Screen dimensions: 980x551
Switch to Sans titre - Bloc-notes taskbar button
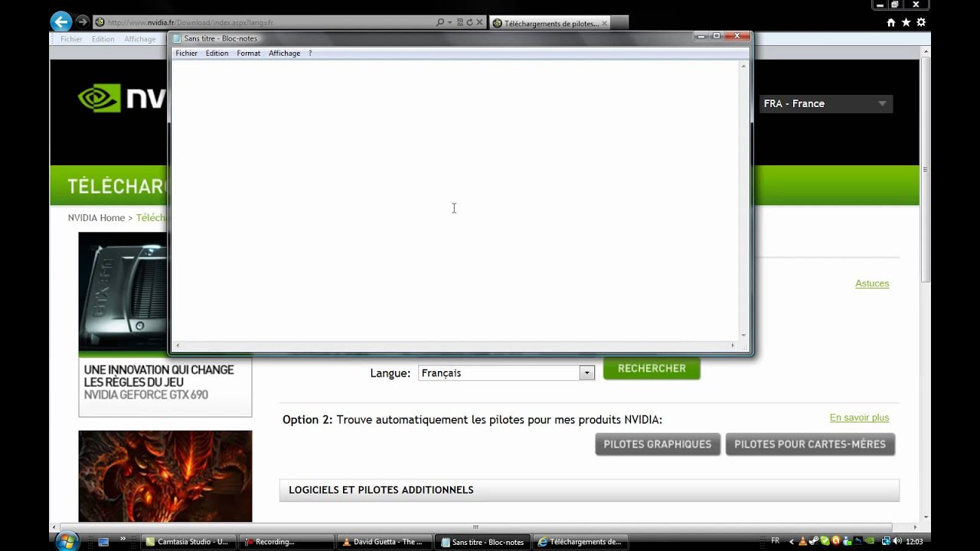click(484, 542)
